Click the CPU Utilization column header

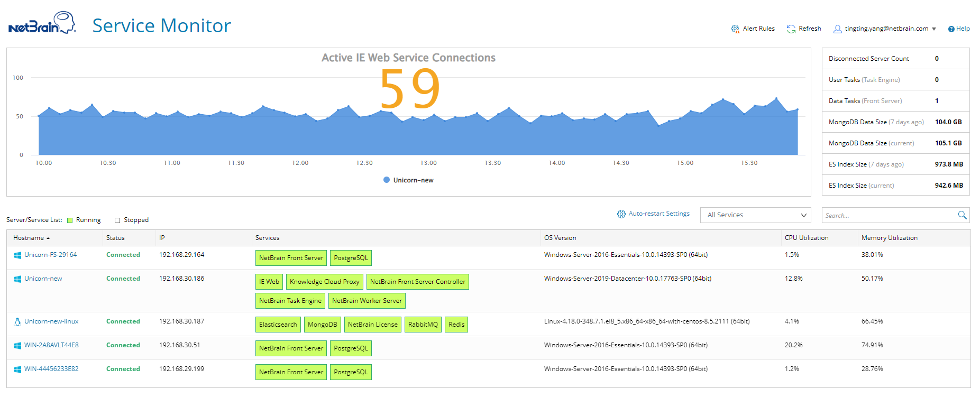[x=807, y=238]
